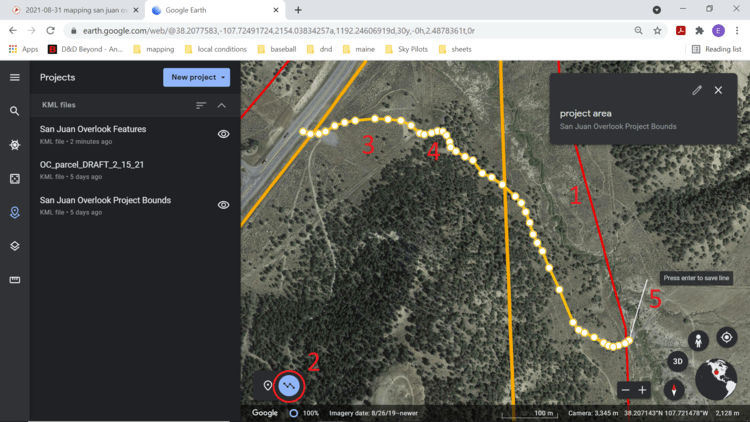Open the New project dropdown

tap(196, 77)
